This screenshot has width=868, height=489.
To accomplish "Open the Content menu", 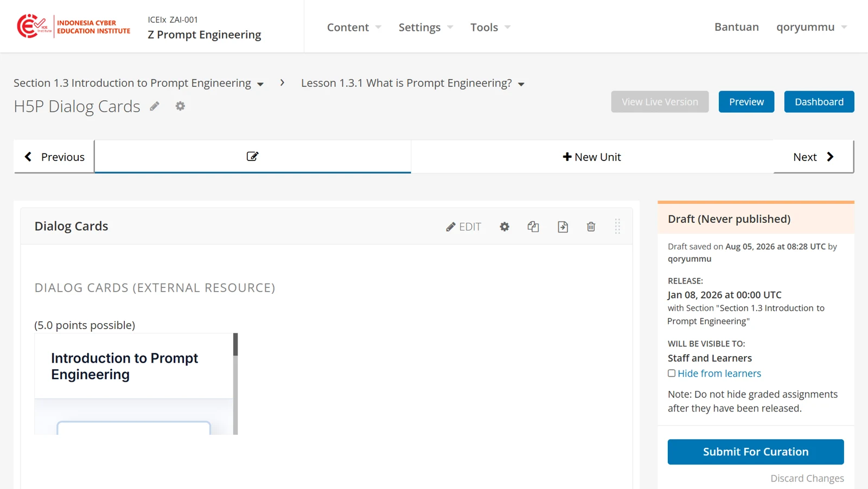I will point(354,27).
